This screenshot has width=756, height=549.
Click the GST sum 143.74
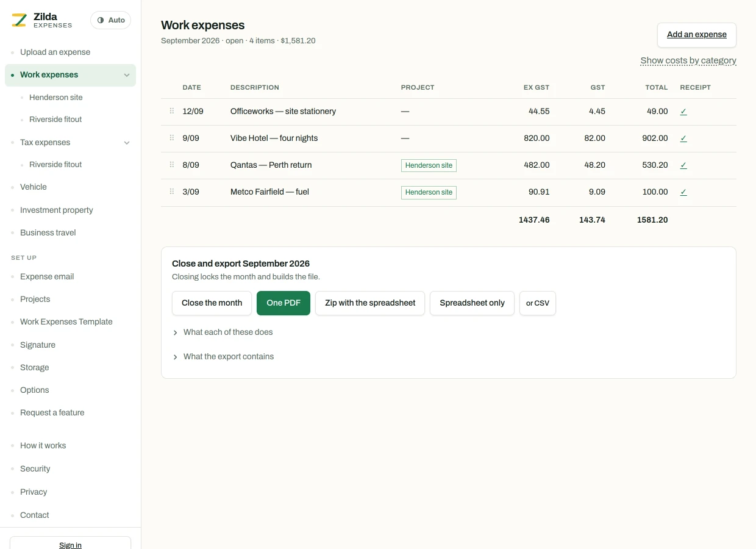[x=592, y=220]
